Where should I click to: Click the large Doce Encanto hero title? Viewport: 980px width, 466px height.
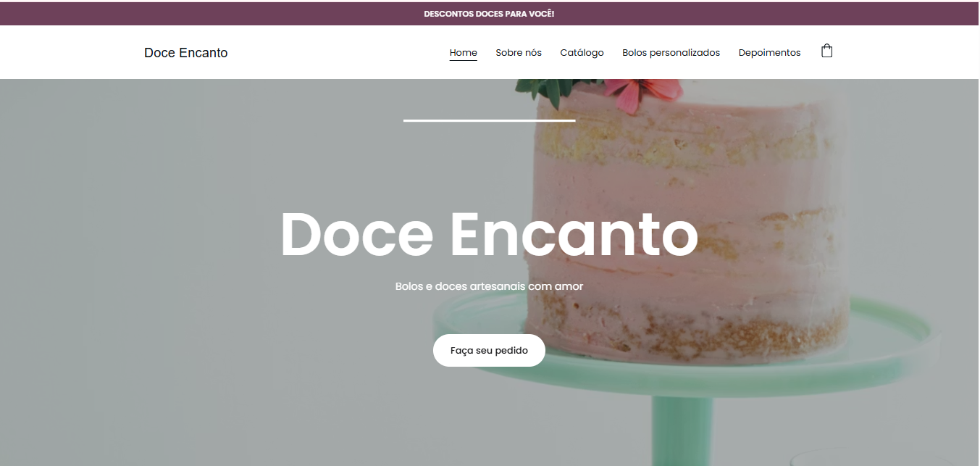coord(489,233)
